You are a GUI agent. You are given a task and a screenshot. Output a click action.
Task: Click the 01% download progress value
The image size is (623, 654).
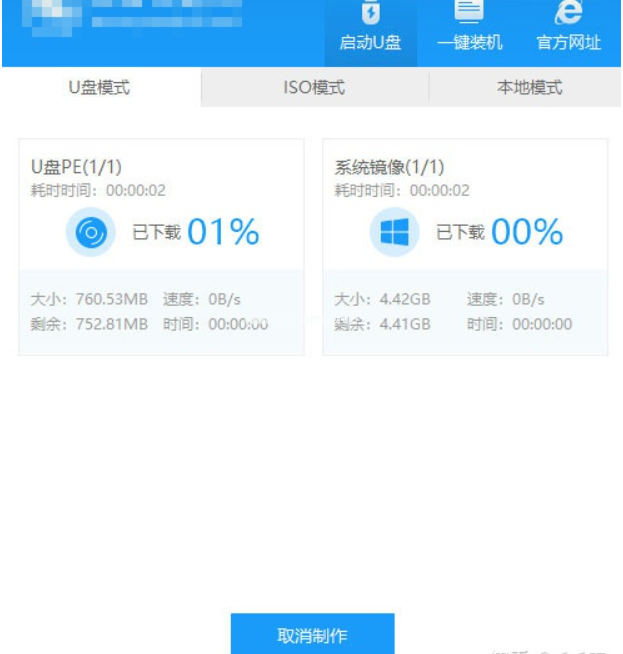tap(223, 233)
